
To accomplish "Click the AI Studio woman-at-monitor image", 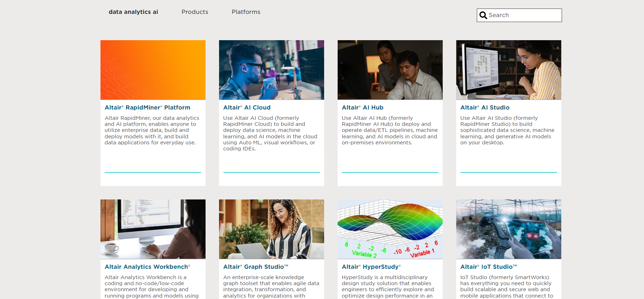I will click(509, 70).
